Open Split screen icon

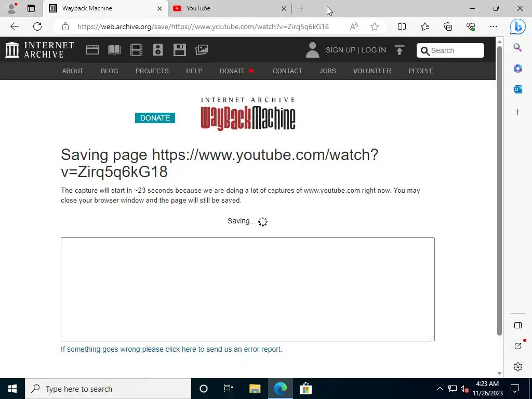(402, 26)
